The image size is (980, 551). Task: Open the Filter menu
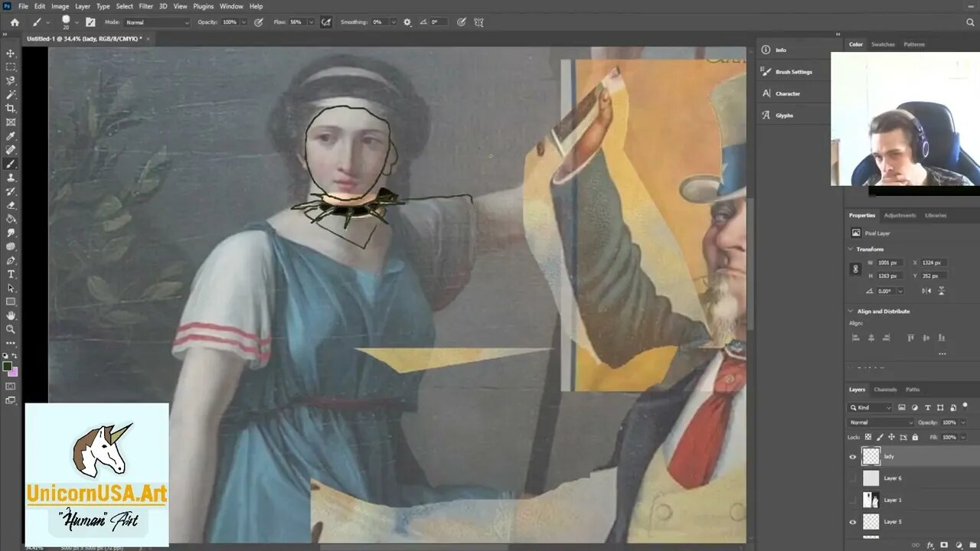click(x=145, y=6)
